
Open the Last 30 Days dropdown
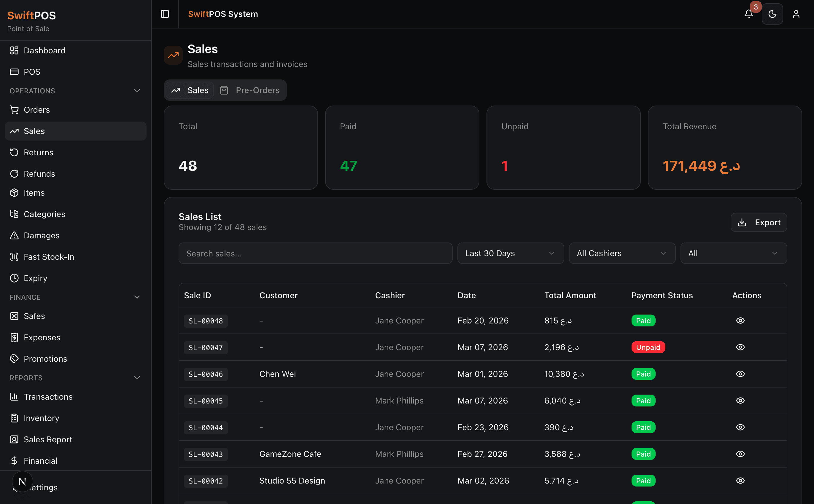tap(510, 253)
